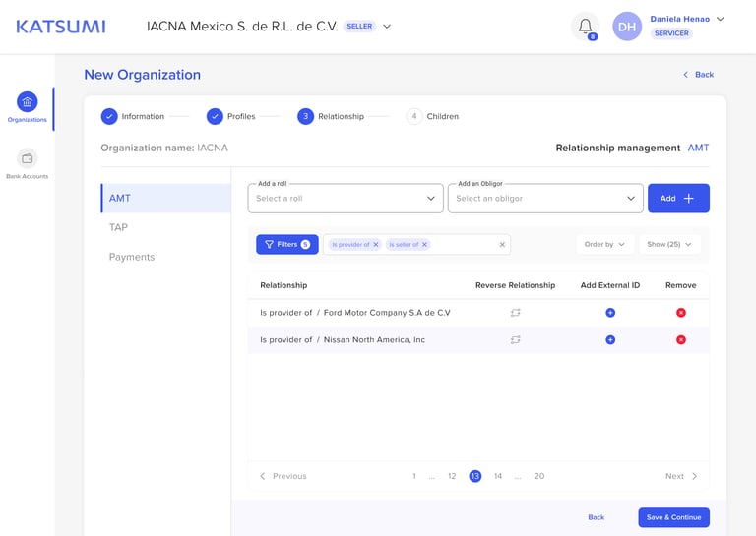Click the Reverse Relationship column header
The image size is (756, 536).
tap(516, 285)
